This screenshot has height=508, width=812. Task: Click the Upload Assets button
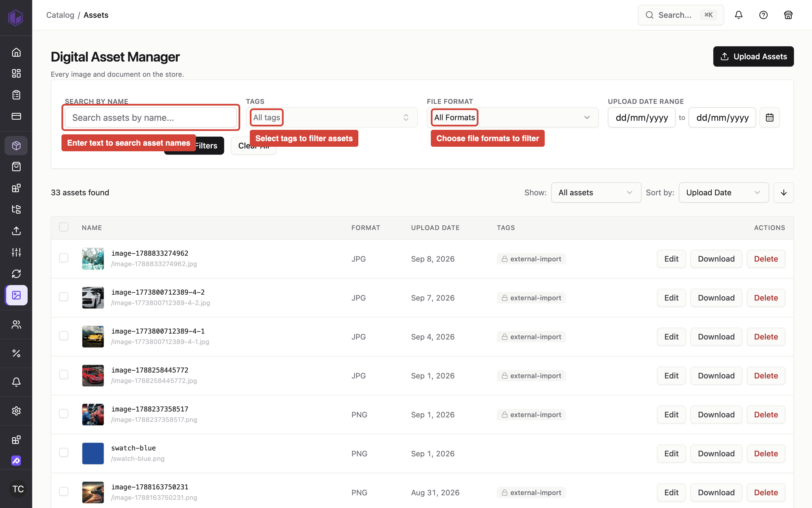[753, 56]
